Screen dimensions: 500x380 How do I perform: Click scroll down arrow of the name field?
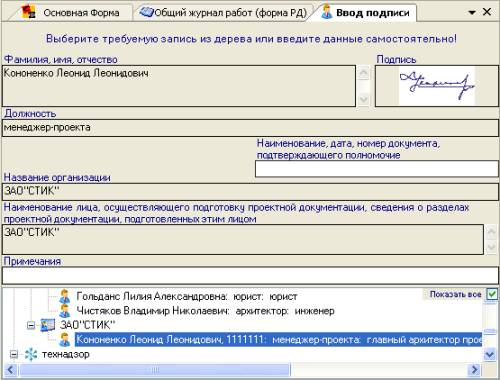tap(363, 99)
